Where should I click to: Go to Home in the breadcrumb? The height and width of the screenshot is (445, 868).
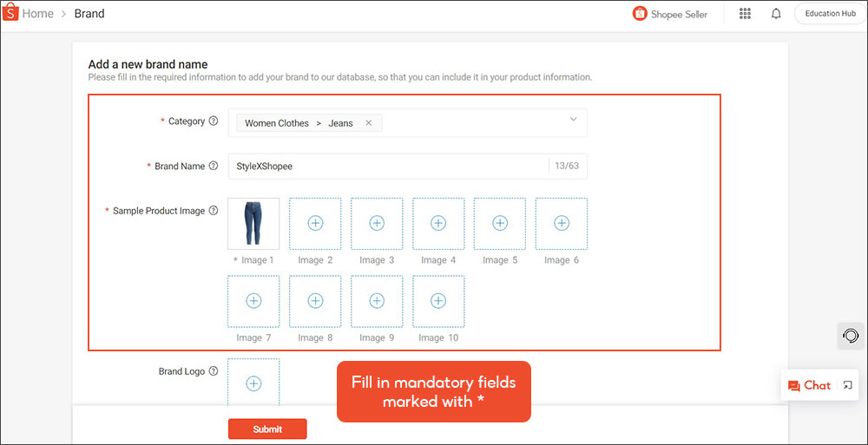37,14
